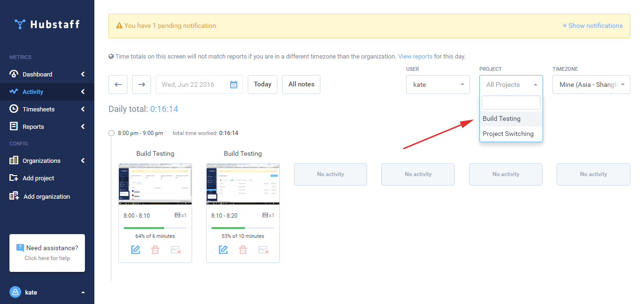Delete the 8:10 - 8:20 screenshot entry
Viewport: 644px width, 304px height.
tap(243, 249)
